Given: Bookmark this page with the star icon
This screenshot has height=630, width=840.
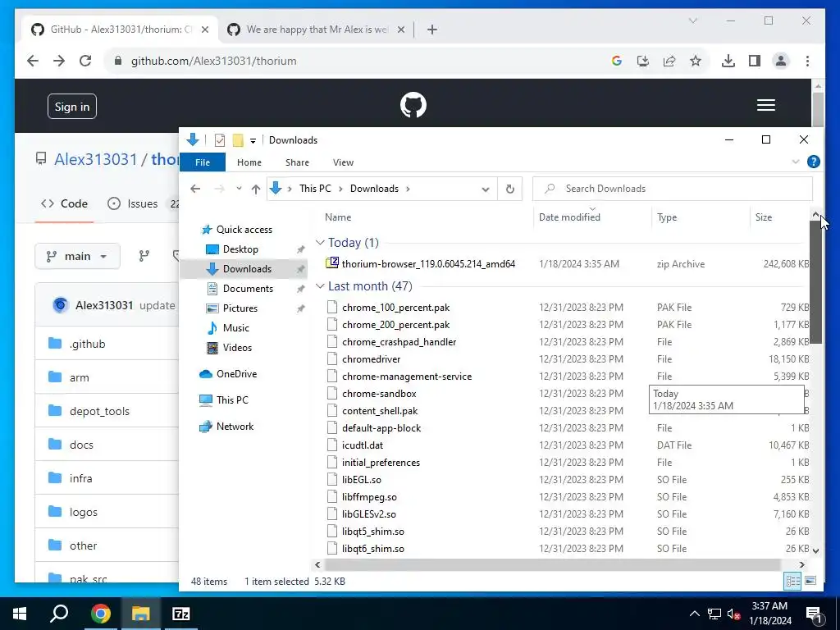Looking at the screenshot, I should 696,61.
